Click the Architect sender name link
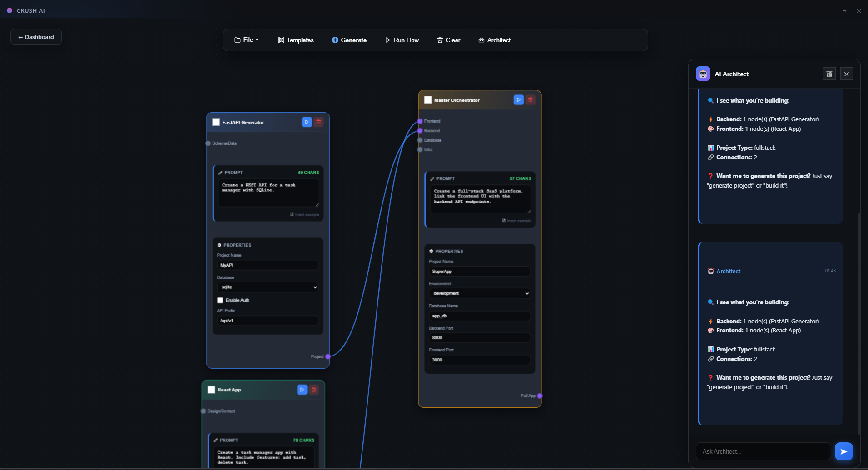This screenshot has width=868, height=470. [x=729, y=271]
